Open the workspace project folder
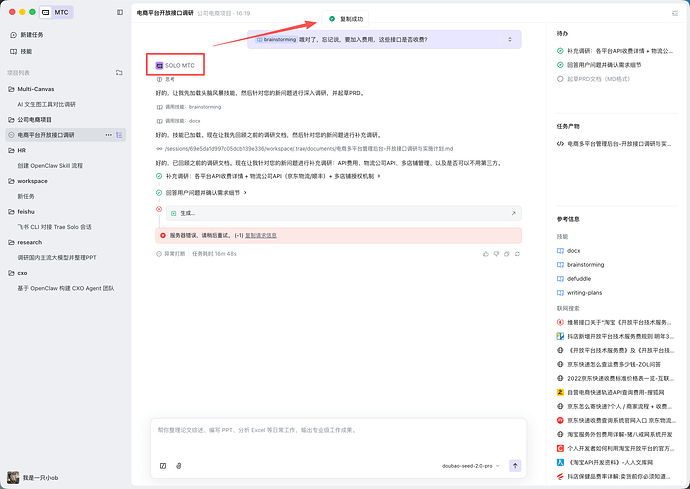Screen dimensions: 690x489 click(x=32, y=181)
